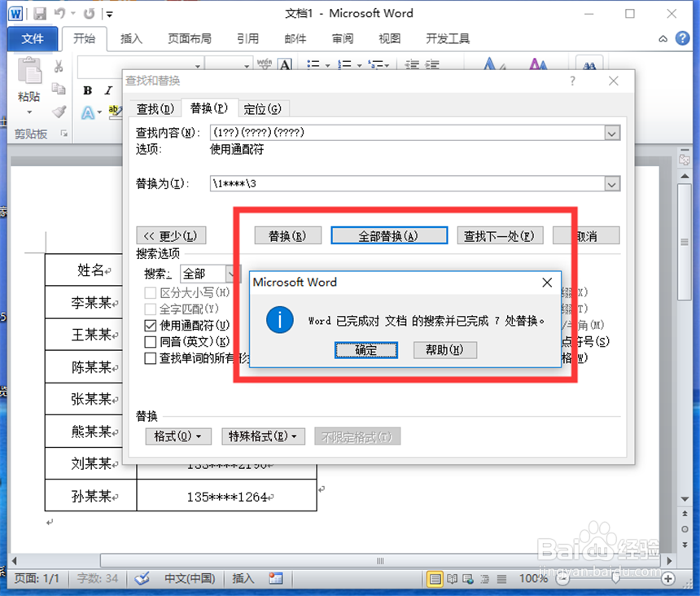Toggle Bold formatting

coord(88,90)
